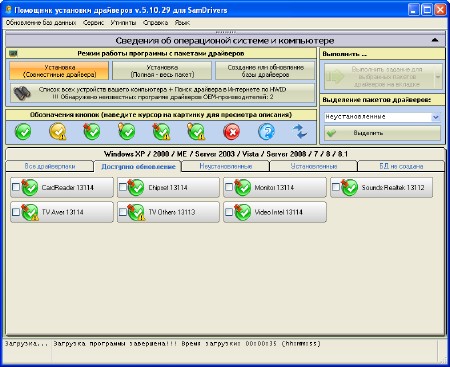450x367 pixels.
Task: Click the first green checkmark legend icon
Action: click(x=23, y=132)
